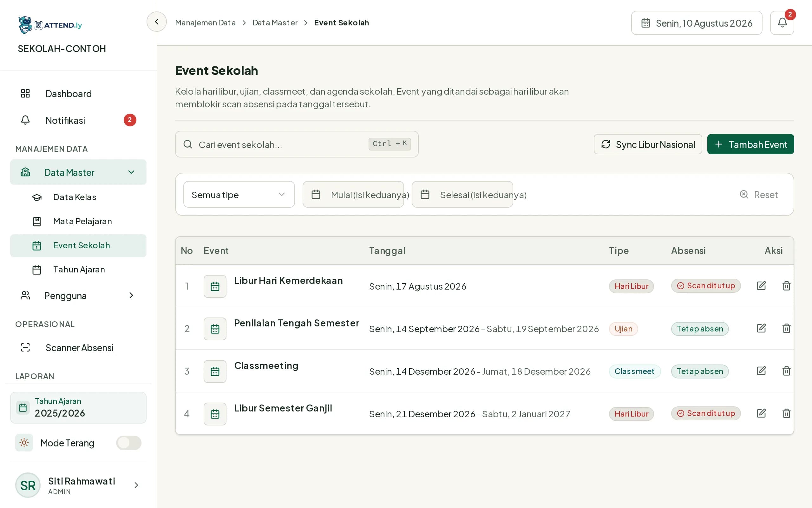812x508 pixels.
Task: Click the Tambah Event button
Action: pos(750,144)
